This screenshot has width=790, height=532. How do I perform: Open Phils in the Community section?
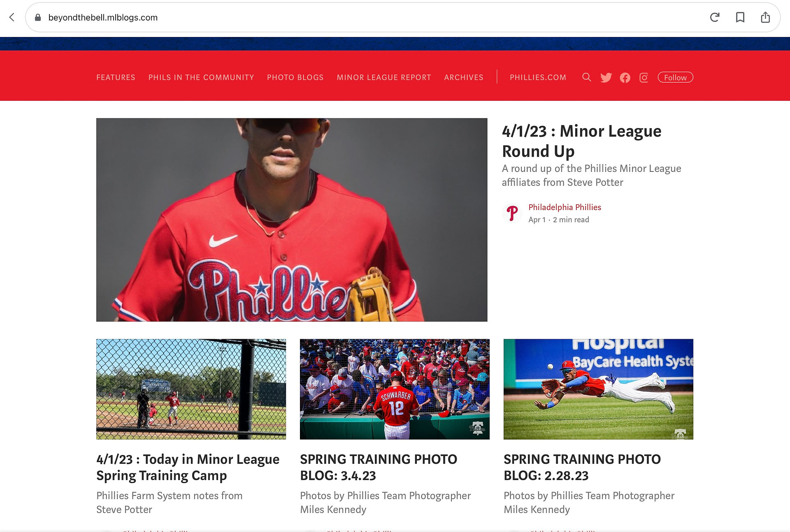[x=201, y=77]
